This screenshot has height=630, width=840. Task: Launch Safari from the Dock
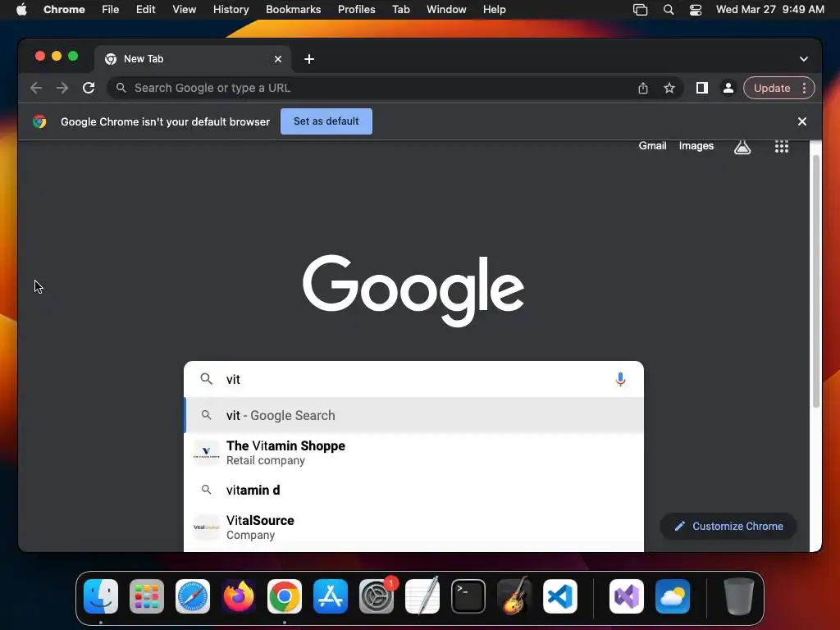[193, 596]
